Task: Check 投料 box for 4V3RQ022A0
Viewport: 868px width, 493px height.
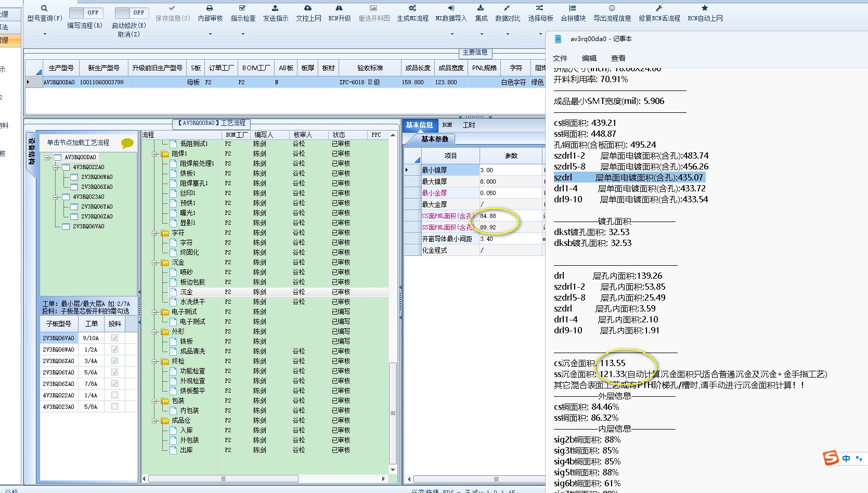Action: pyautogui.click(x=114, y=395)
